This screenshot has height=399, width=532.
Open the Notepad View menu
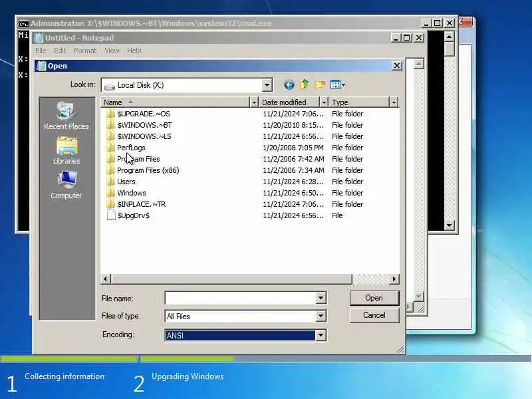coord(112,51)
